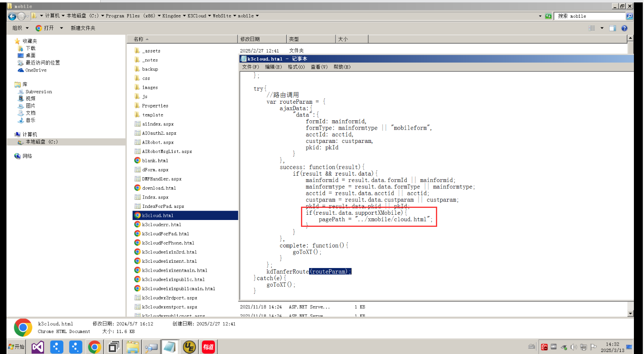
Task: Click the search mobile input field
Action: [590, 16]
